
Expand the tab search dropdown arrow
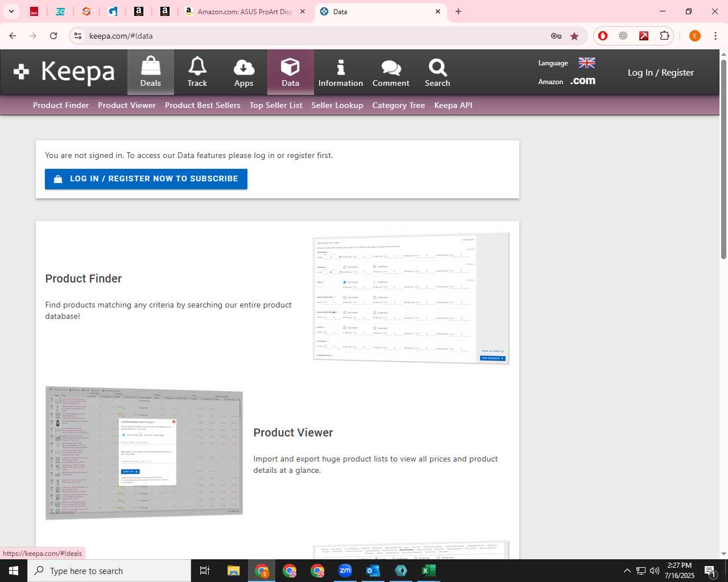[11, 11]
